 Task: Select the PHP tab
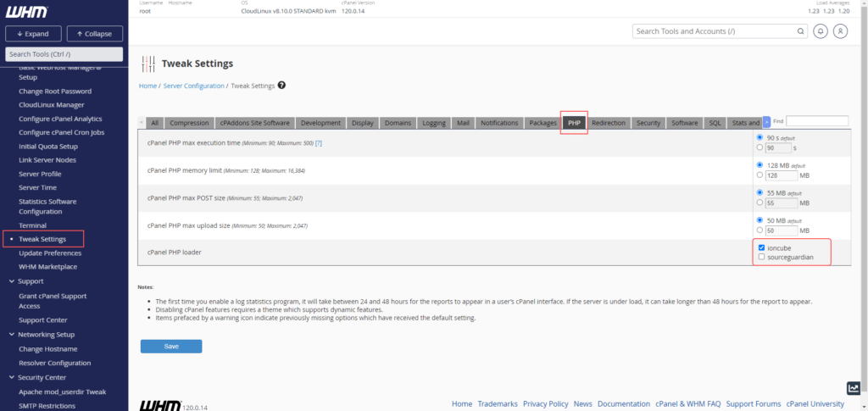tap(574, 123)
